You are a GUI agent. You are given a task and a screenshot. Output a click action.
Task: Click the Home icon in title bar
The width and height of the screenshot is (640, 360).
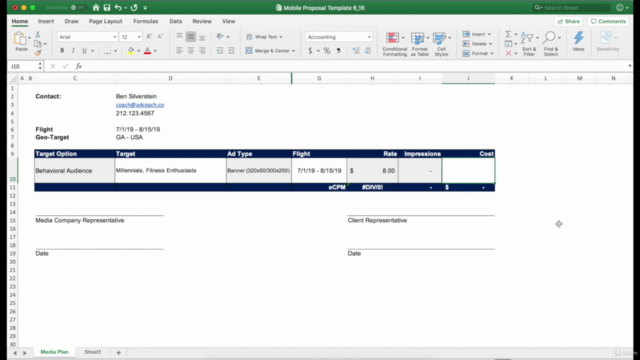tap(96, 7)
